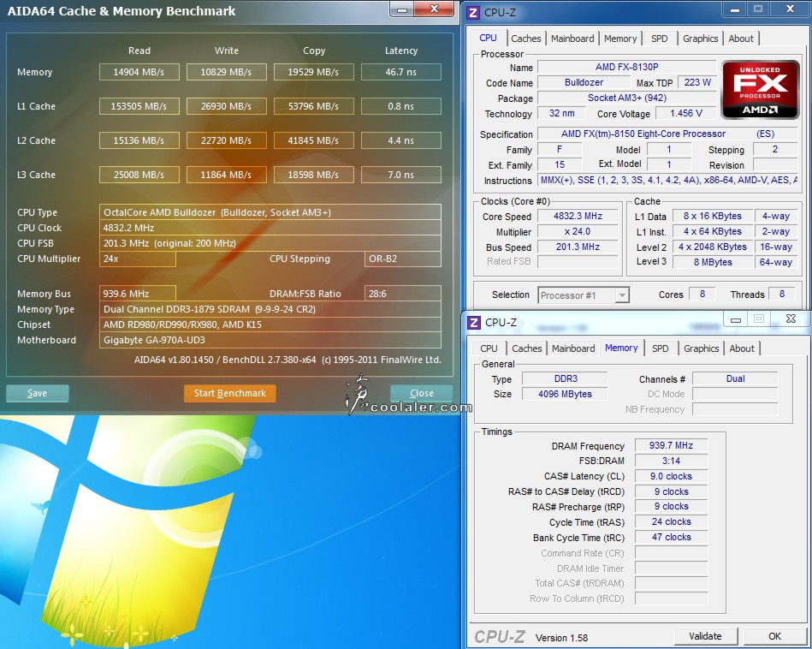Click the processor Name field AMD FX-8130P
Screen dimensions: 812x649
click(x=626, y=67)
